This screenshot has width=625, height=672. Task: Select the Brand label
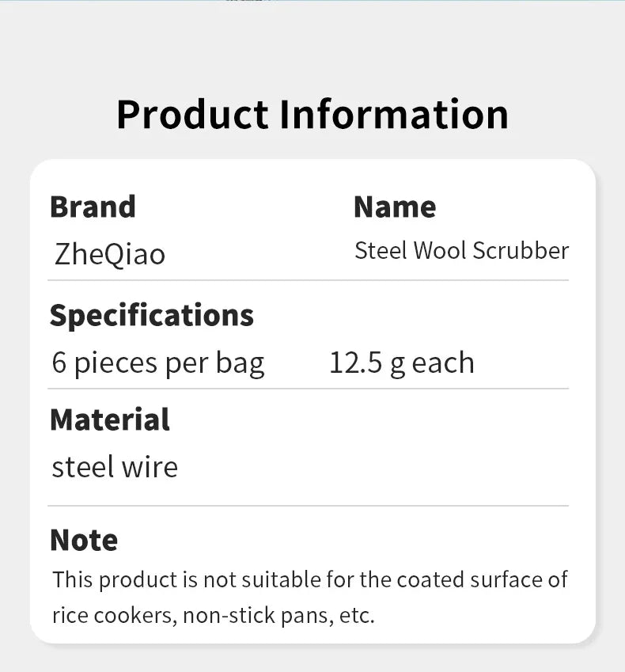tap(93, 207)
